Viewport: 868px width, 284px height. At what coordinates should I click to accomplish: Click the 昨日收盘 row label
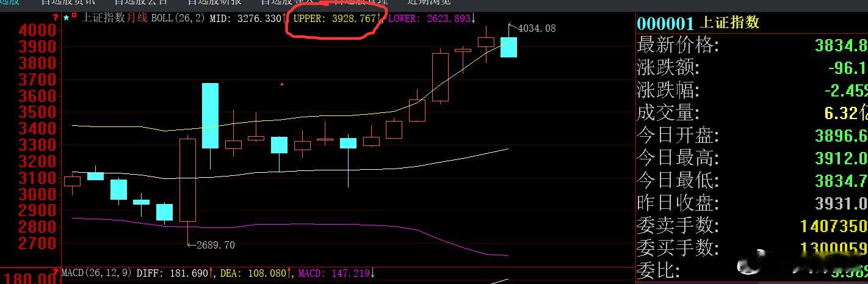678,203
